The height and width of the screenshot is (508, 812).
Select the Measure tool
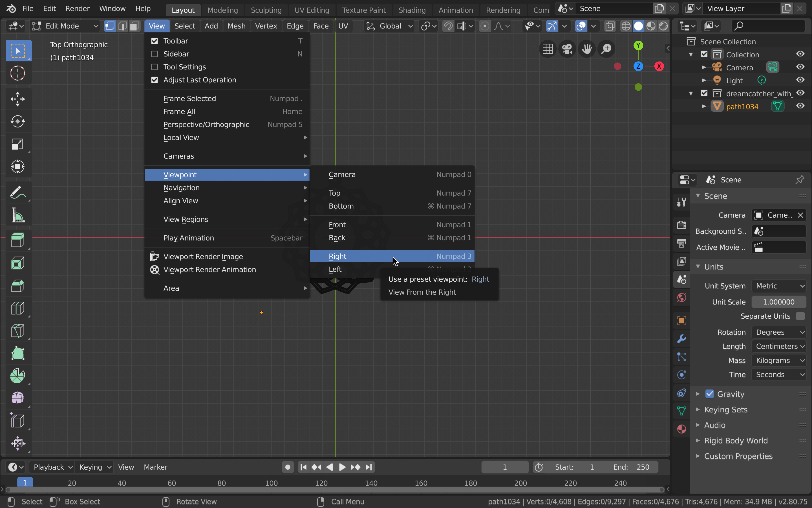pos(18,215)
